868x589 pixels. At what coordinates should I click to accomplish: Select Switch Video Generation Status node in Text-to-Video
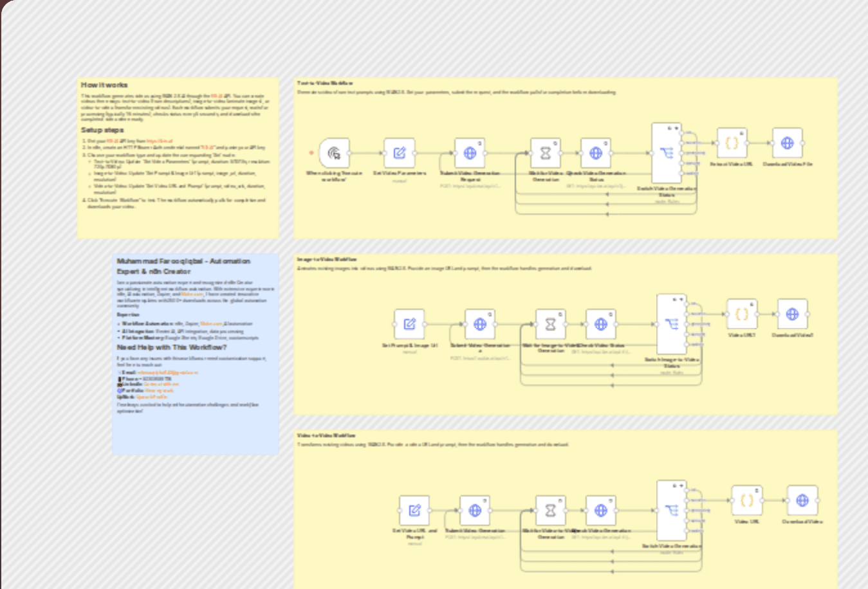coord(667,153)
